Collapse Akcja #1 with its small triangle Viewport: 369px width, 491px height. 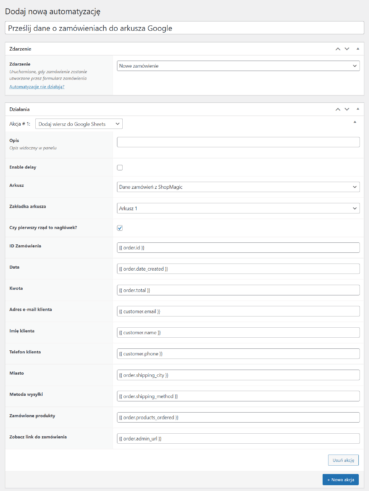pyautogui.click(x=355, y=122)
